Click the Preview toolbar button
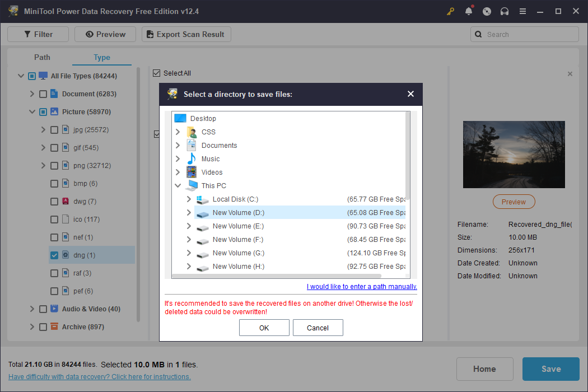 105,34
